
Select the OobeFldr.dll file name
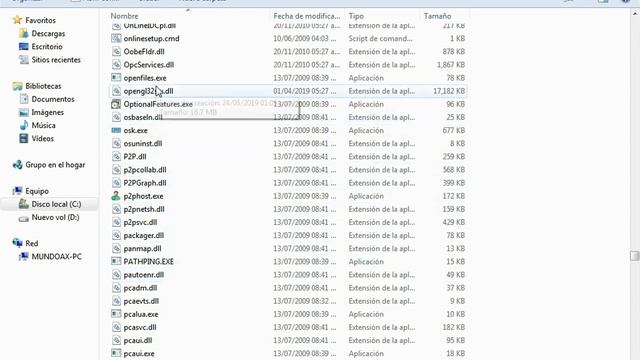click(x=144, y=51)
